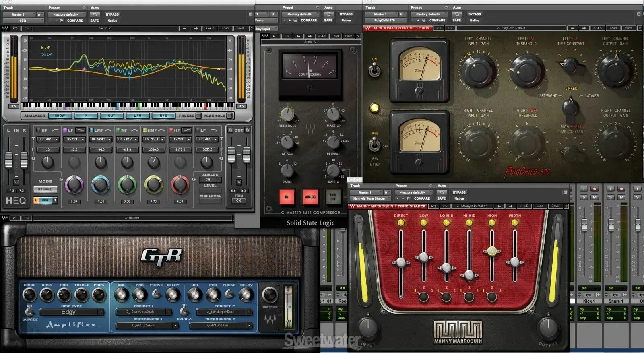Click the copy settings icon beside COMPARE in H-EQ

[62, 21]
